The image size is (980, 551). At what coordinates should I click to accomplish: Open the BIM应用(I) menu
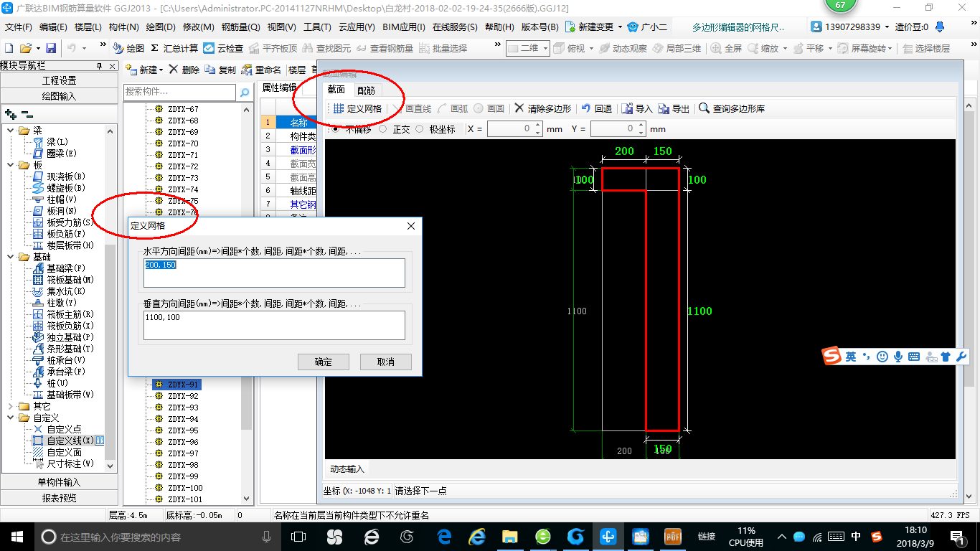click(x=403, y=27)
